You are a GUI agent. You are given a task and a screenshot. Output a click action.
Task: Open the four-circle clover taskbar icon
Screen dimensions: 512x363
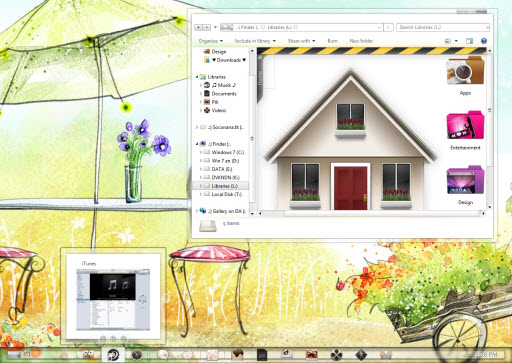336,355
